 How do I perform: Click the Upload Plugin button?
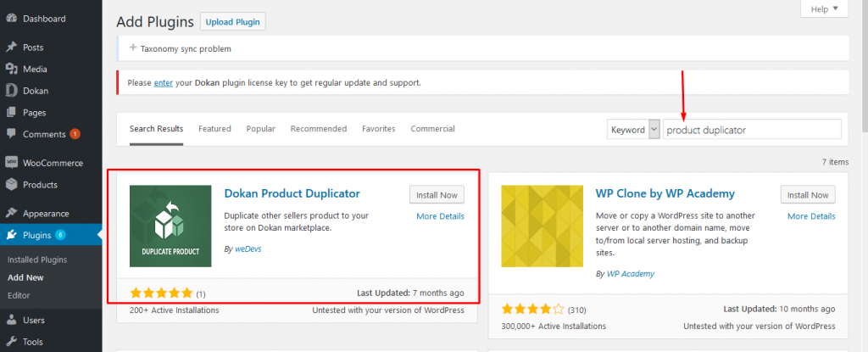pos(232,22)
